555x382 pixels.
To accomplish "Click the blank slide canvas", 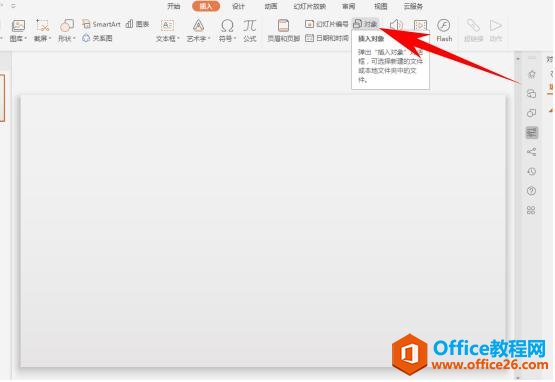I will pyautogui.click(x=263, y=230).
